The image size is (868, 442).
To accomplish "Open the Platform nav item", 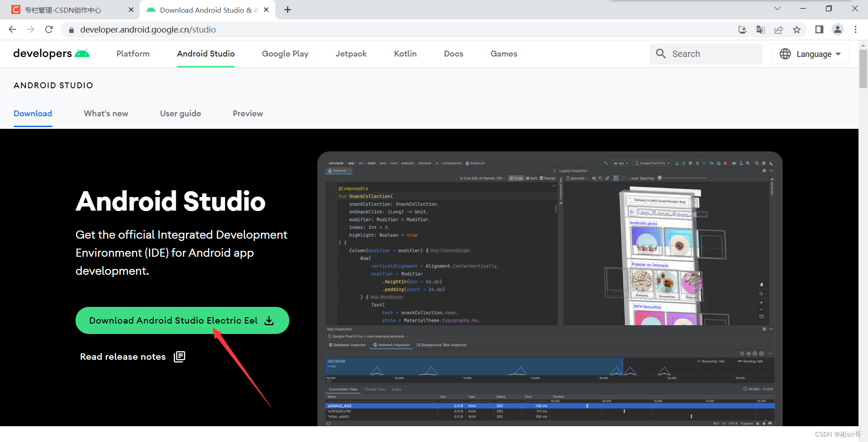I will tap(133, 54).
